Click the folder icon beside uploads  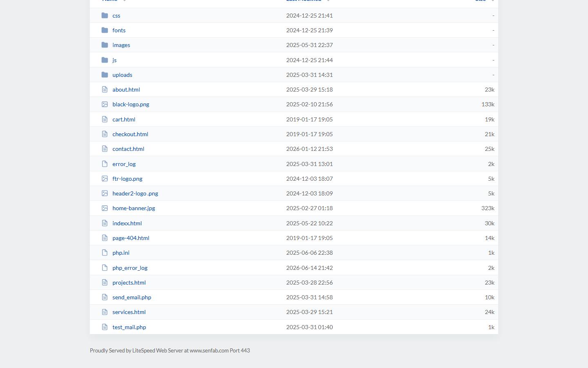105,75
